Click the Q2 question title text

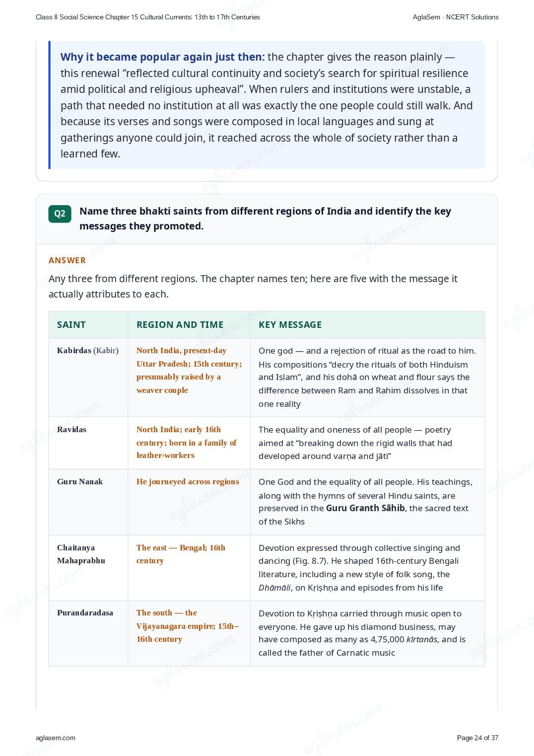coord(266,219)
